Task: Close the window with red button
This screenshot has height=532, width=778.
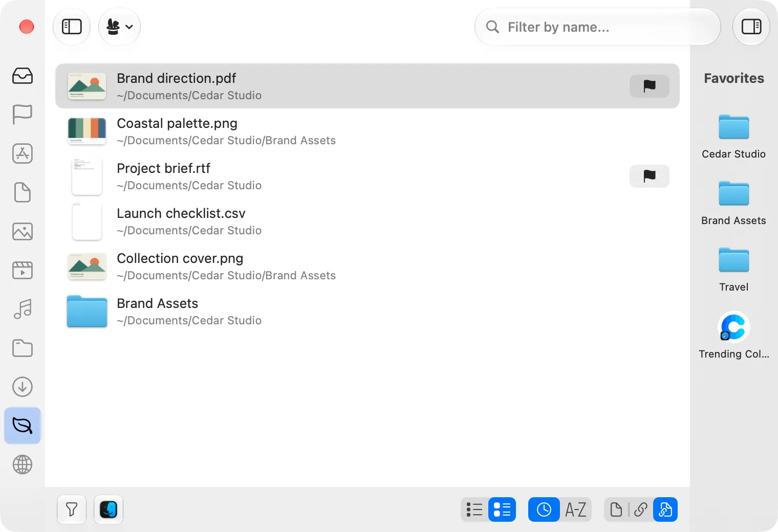Action: (x=27, y=27)
